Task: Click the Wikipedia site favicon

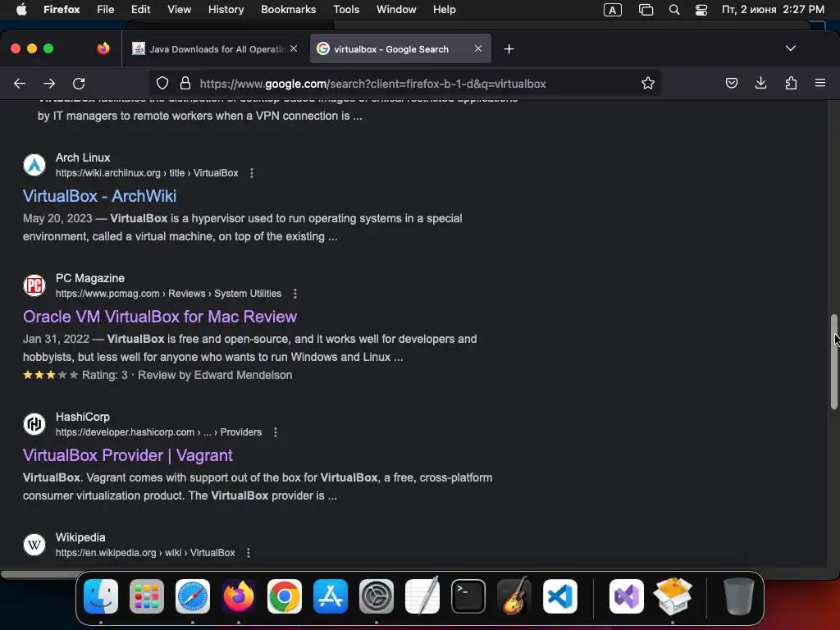Action: point(34,545)
